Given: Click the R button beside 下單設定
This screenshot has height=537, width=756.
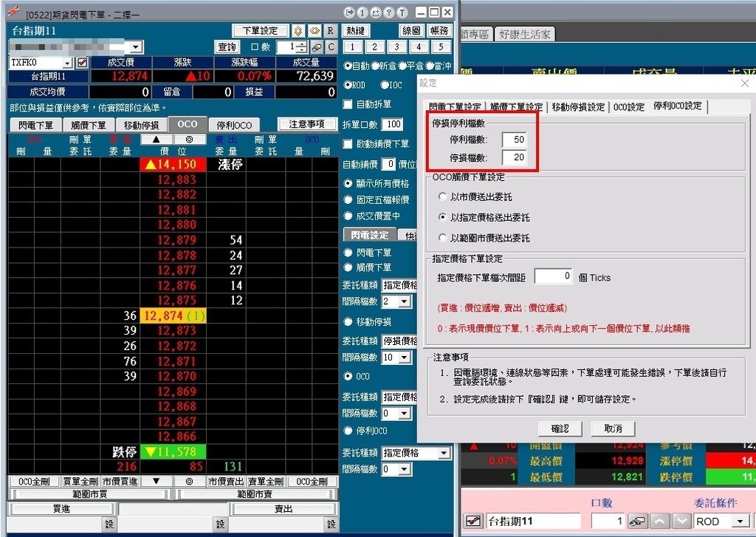Looking at the screenshot, I should click(330, 31).
